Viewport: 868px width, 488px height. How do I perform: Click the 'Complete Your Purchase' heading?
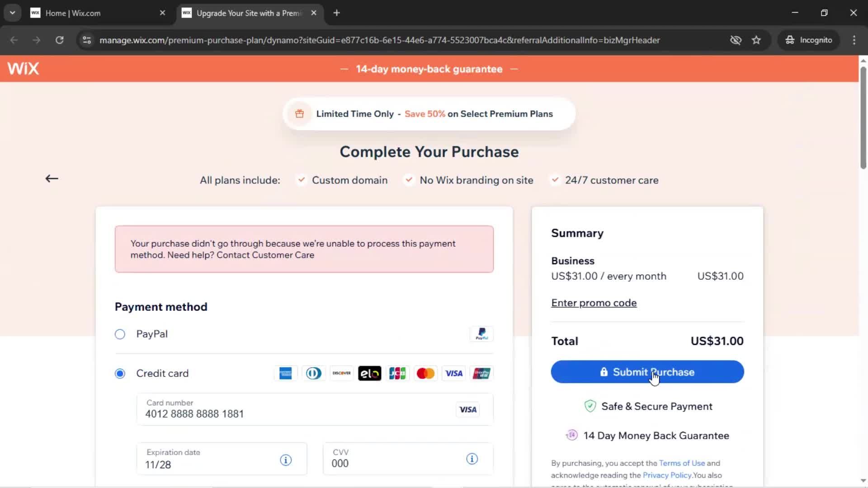coord(429,152)
